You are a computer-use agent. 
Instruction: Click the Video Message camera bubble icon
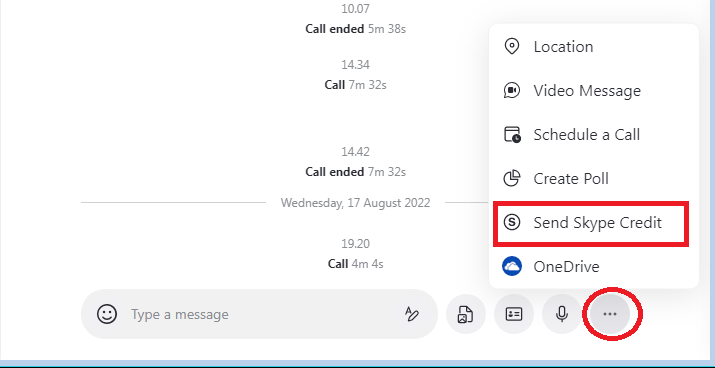512,90
